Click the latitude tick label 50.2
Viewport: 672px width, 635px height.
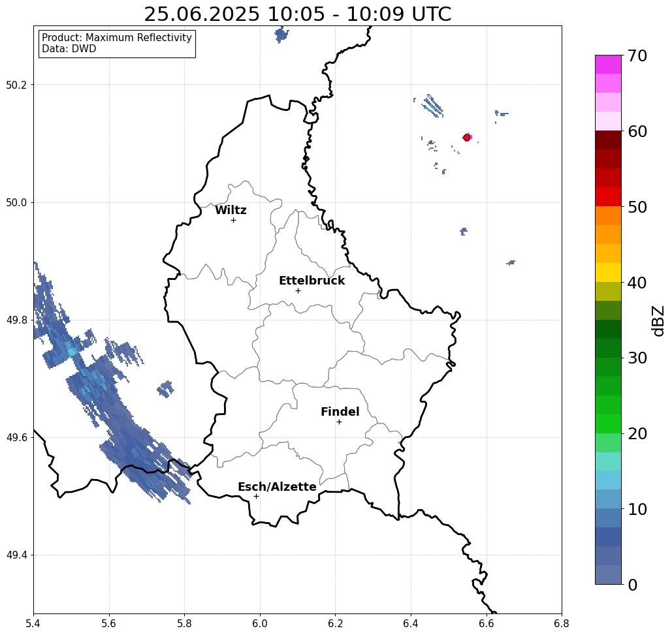pyautogui.click(x=16, y=85)
